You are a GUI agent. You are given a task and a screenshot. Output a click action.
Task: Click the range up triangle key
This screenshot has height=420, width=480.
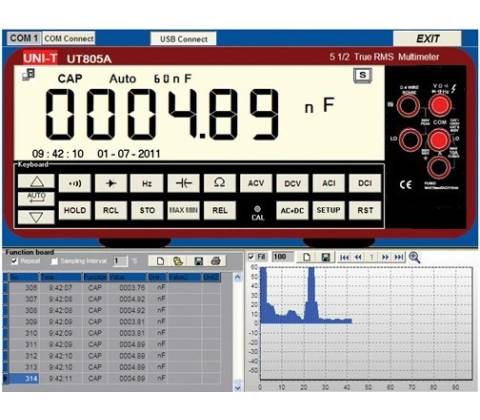point(36,182)
